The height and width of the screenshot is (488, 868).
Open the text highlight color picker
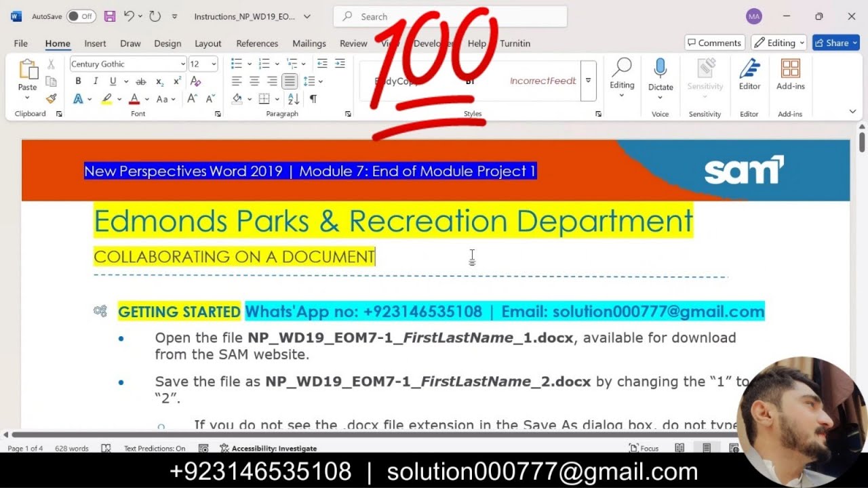tap(106, 99)
